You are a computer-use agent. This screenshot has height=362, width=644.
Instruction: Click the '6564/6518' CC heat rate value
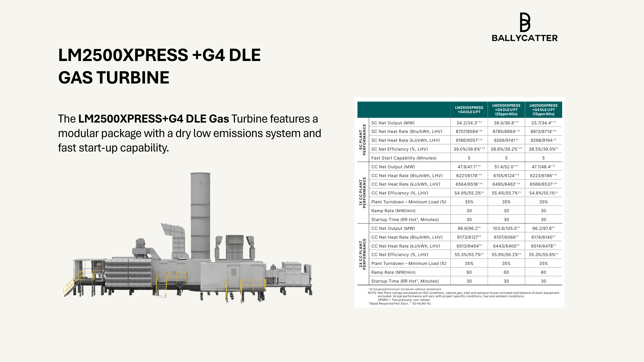(469, 184)
